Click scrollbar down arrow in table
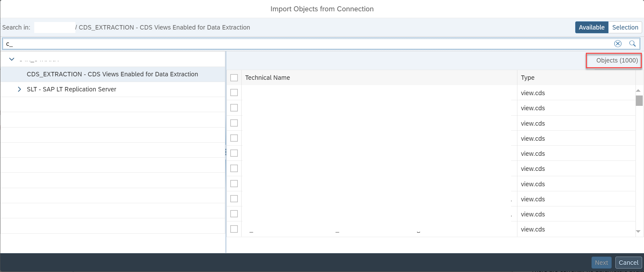 pos(638,231)
